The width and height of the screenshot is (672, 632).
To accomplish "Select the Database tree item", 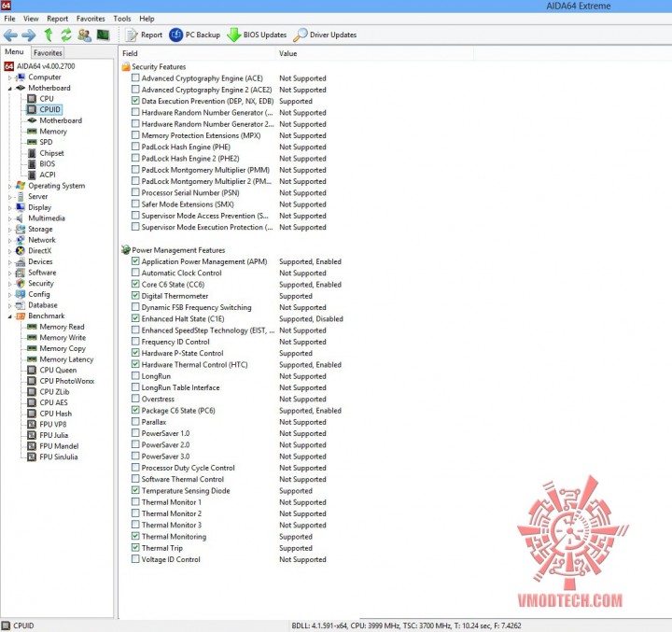I will [x=43, y=305].
